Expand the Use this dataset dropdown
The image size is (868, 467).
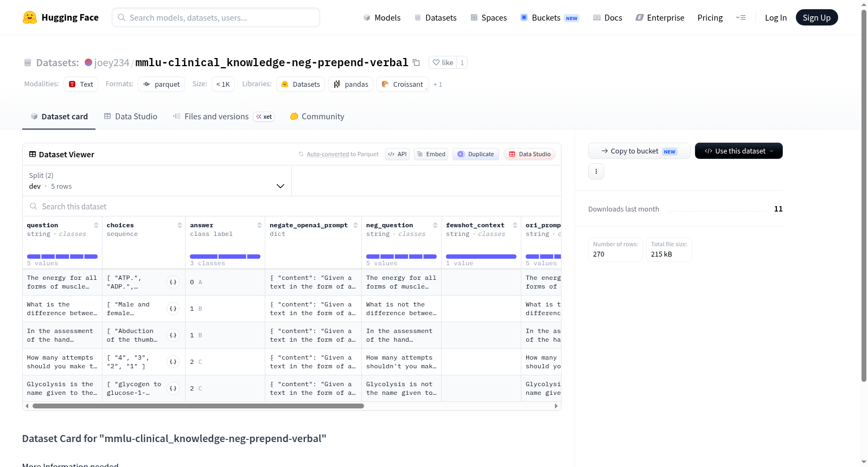click(x=738, y=151)
